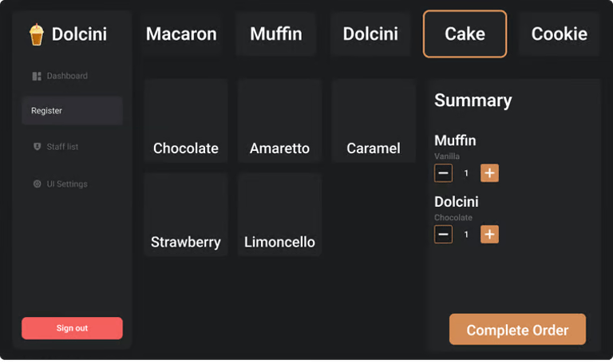This screenshot has height=364, width=613.
Task: Click the Complete Order button
Action: (517, 329)
